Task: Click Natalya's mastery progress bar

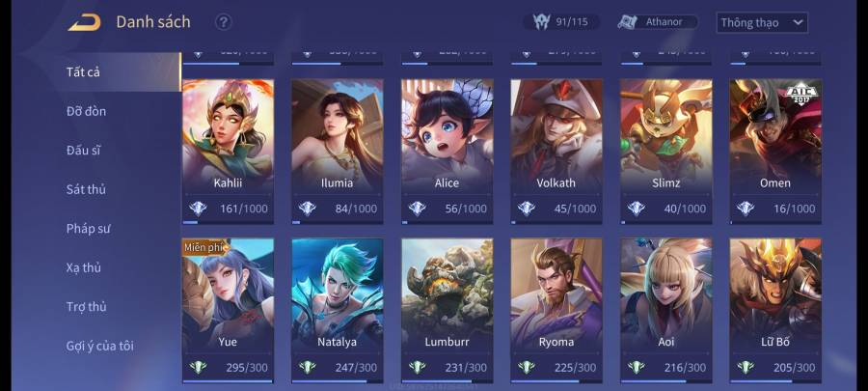Action: click(x=338, y=381)
